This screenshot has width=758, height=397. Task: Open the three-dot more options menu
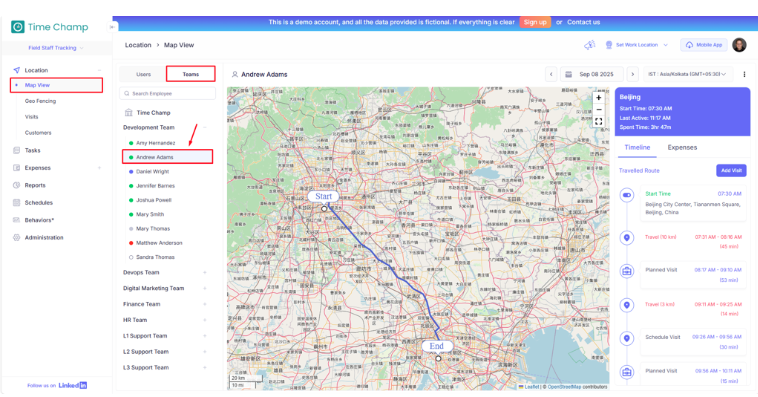[744, 74]
